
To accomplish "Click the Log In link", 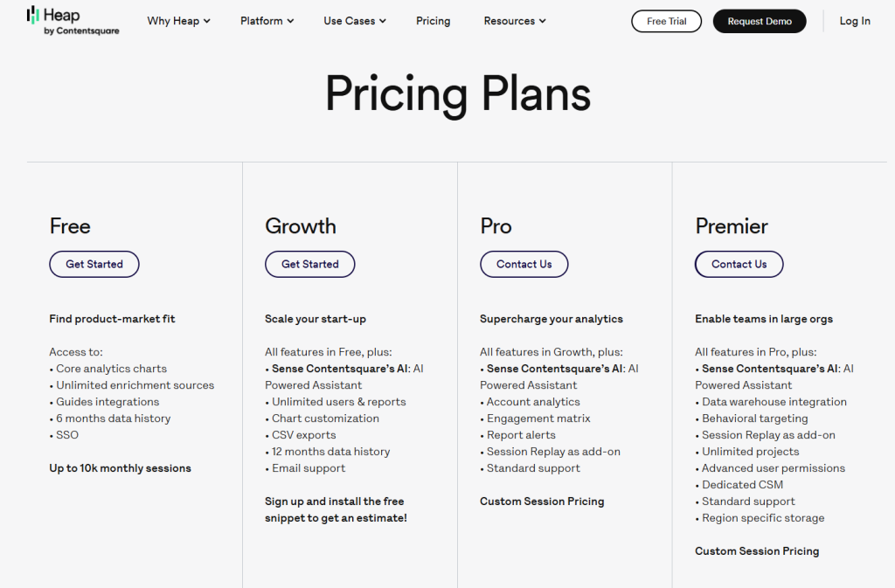I will click(x=855, y=21).
